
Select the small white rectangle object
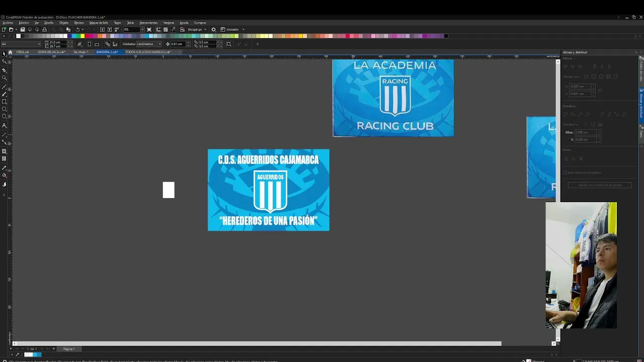(x=169, y=190)
